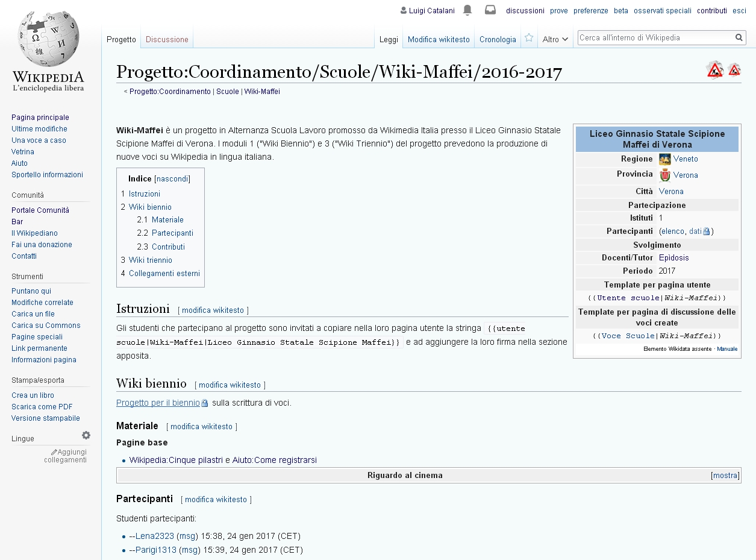Click the Verona province coat of arms

coord(664,175)
